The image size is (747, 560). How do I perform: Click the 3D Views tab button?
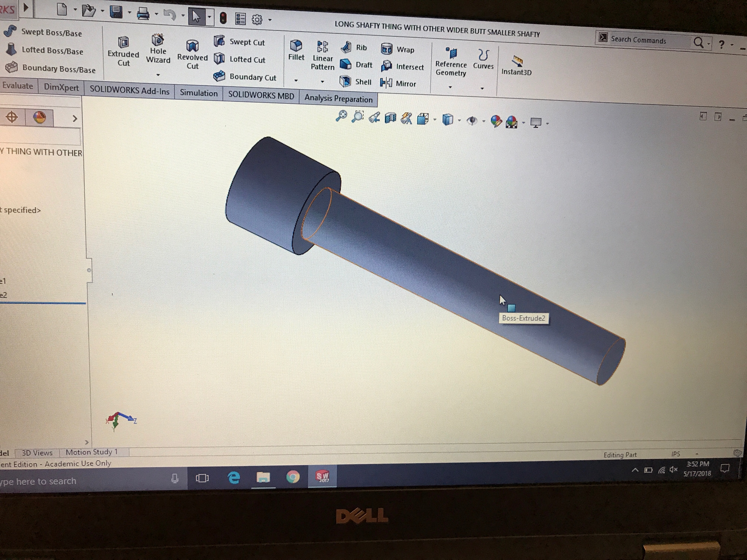pyautogui.click(x=37, y=453)
